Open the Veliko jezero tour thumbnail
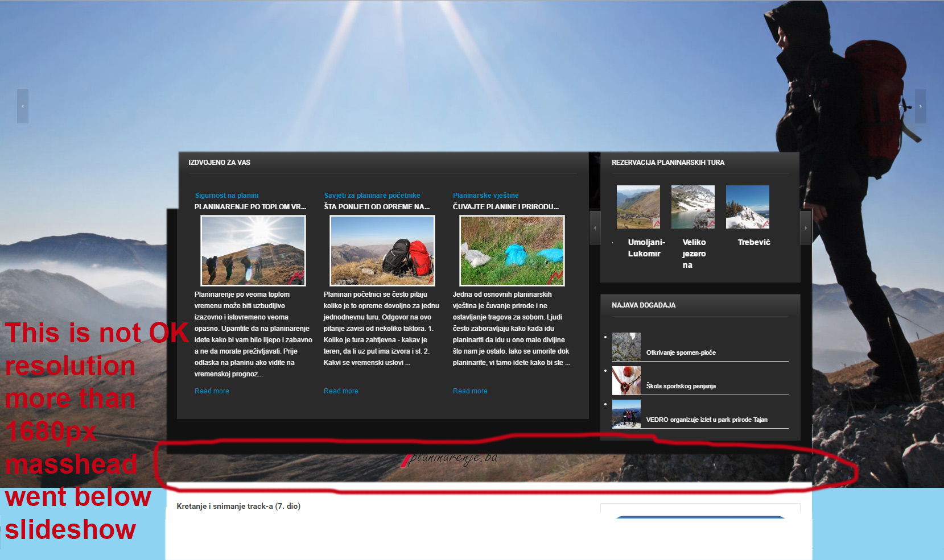The width and height of the screenshot is (944, 560). 693,207
